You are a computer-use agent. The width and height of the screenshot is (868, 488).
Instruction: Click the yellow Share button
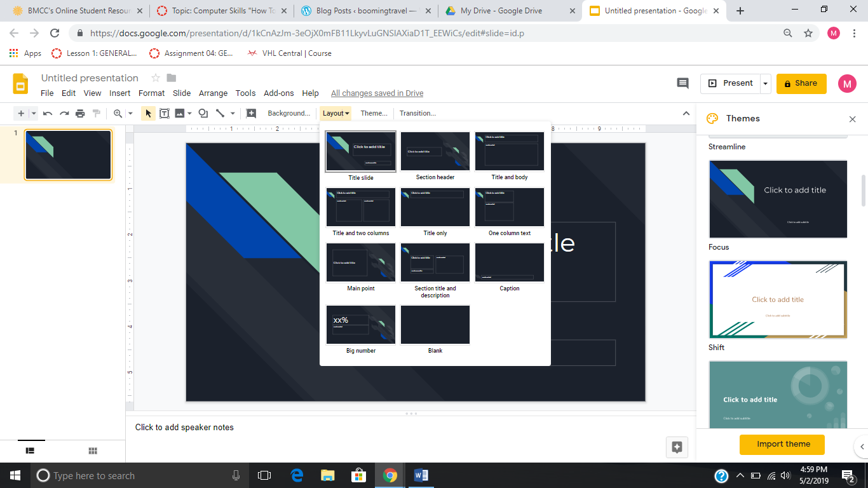point(801,83)
